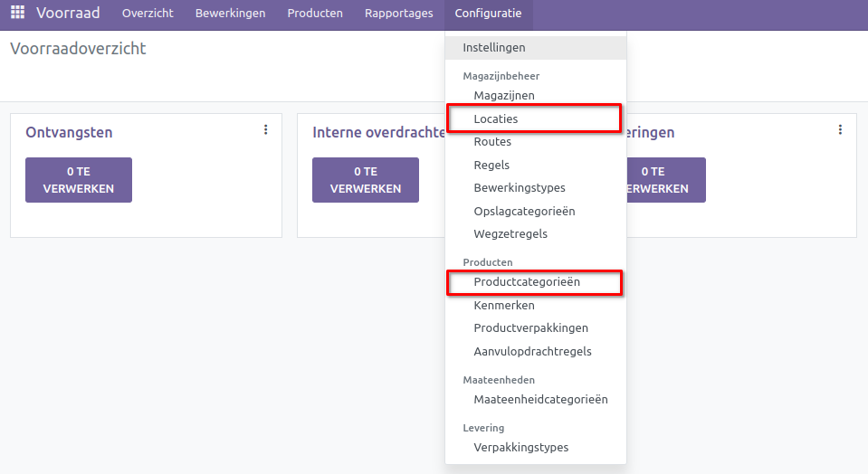Select Instellingen from the Configuratie menu
868x474 pixels.
(494, 47)
